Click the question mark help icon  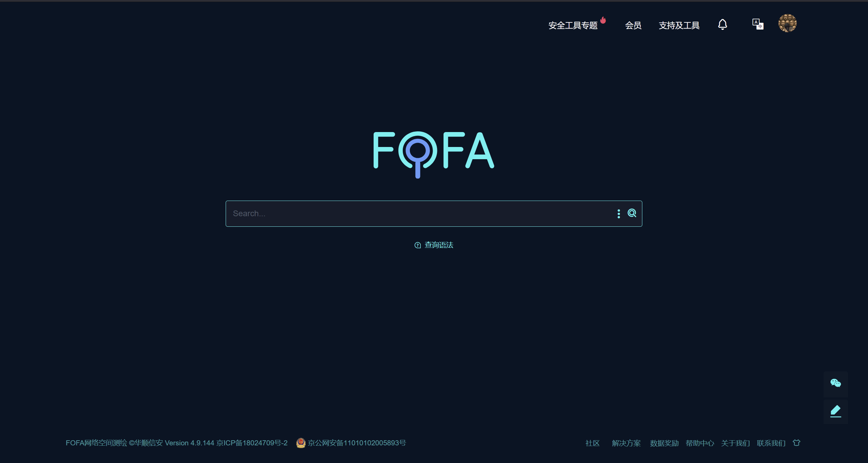[417, 245]
